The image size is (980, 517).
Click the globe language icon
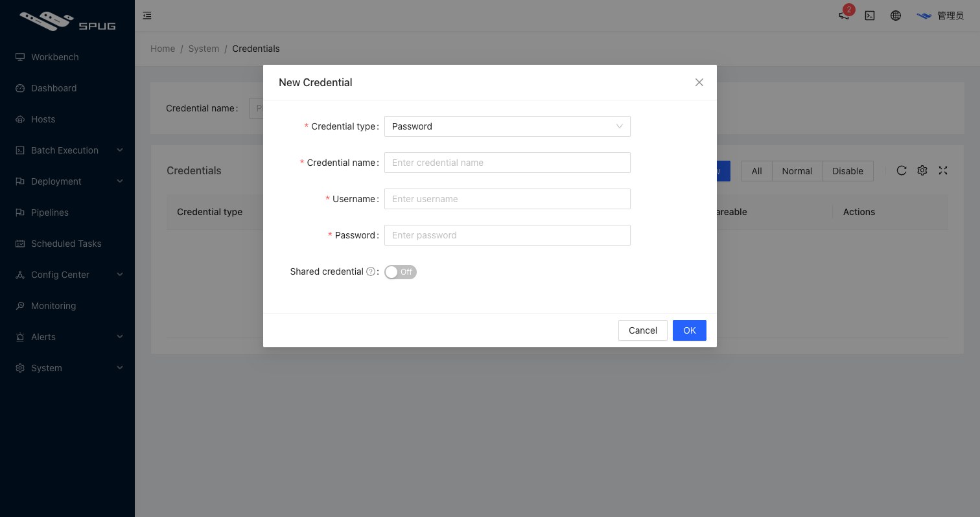point(896,16)
